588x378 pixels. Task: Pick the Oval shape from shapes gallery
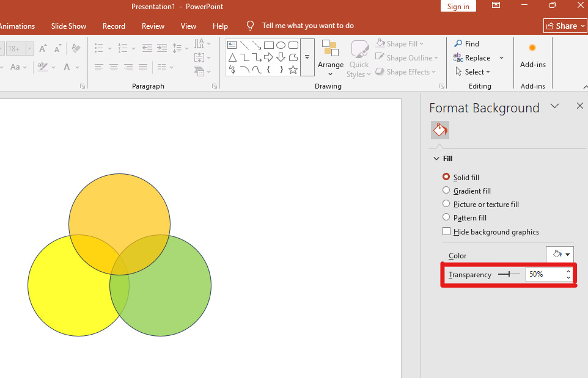[281, 45]
